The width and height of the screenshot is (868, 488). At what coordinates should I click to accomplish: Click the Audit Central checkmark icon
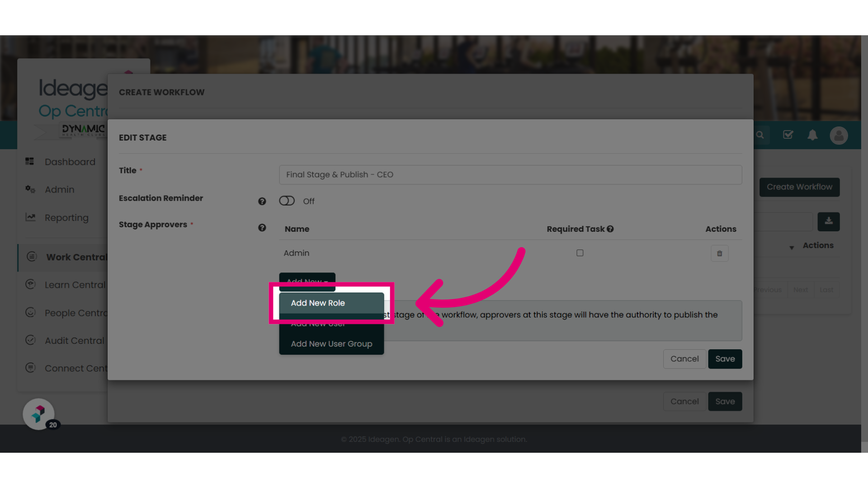(30, 340)
